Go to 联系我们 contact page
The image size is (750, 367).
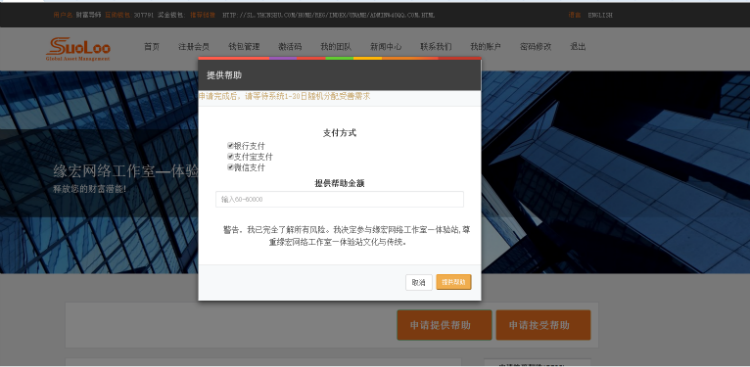tap(436, 47)
